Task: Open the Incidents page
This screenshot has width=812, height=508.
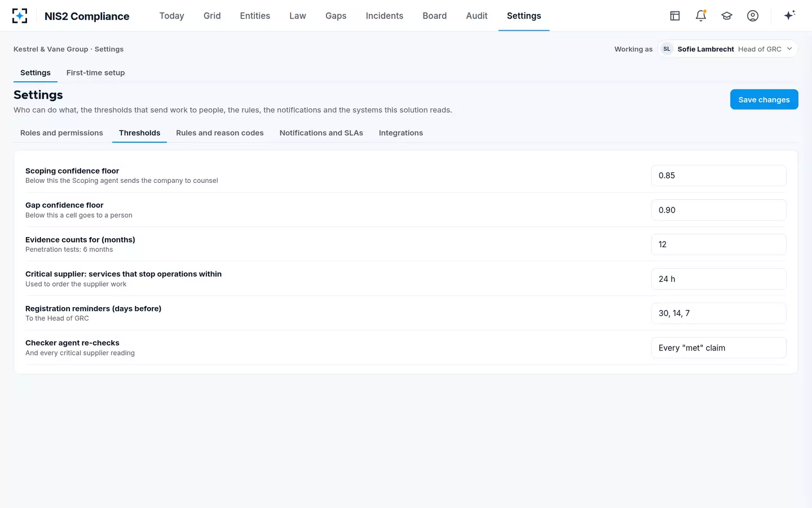Action: click(x=385, y=16)
